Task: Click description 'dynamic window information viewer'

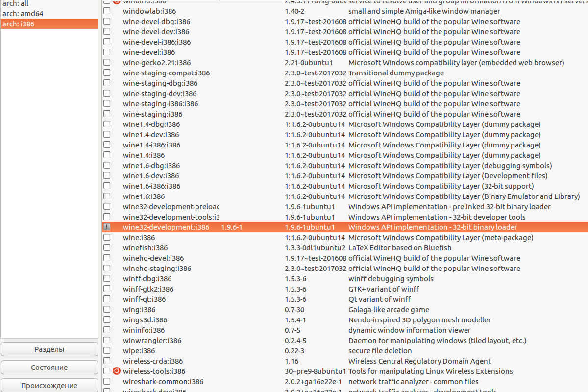Action: coord(410,330)
